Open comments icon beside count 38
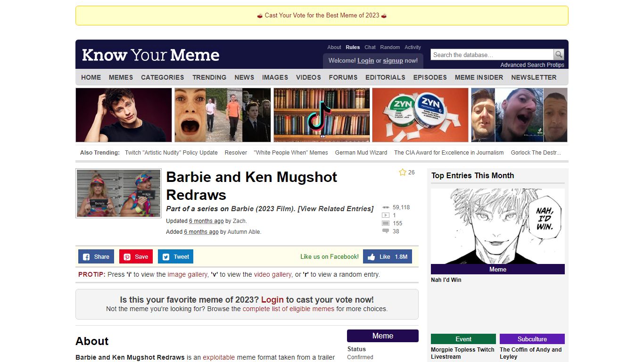The height and width of the screenshot is (362, 644). (386, 231)
